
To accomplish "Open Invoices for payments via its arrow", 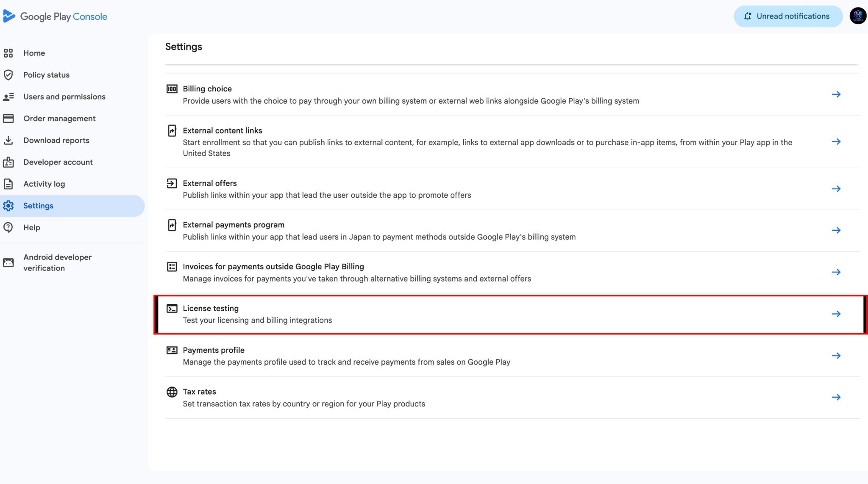I will (836, 272).
